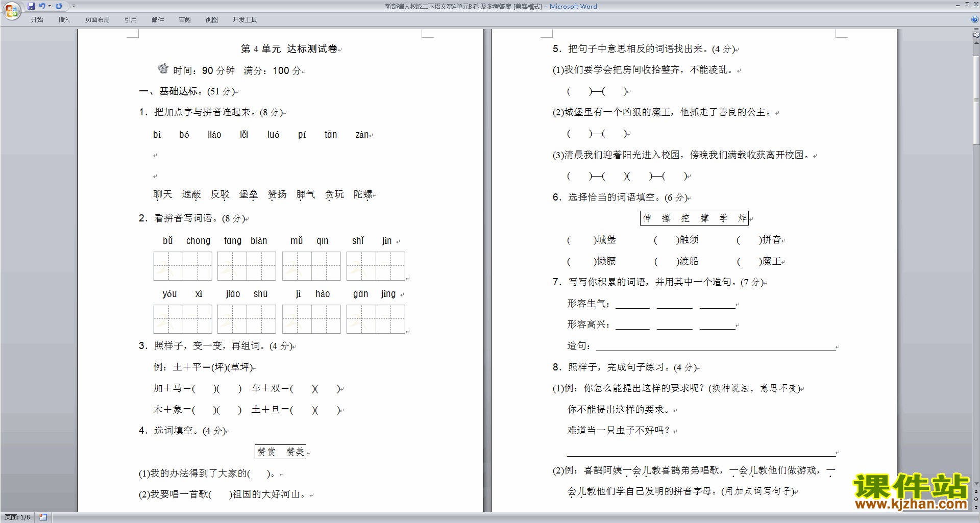Undo the last action
The image size is (980, 523).
tap(42, 6)
